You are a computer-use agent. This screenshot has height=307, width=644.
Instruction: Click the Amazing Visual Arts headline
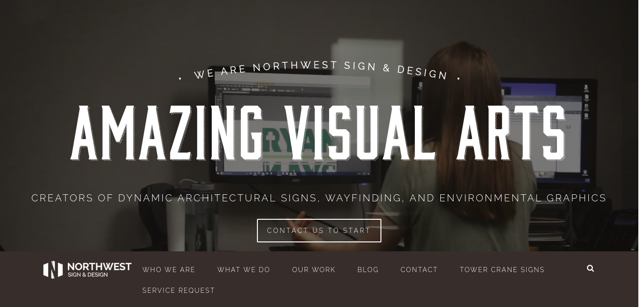tap(319, 133)
